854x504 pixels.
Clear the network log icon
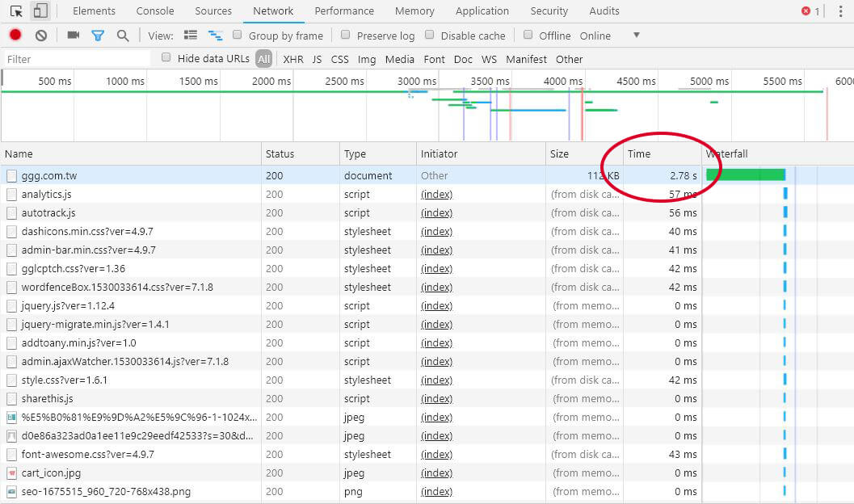click(x=41, y=36)
